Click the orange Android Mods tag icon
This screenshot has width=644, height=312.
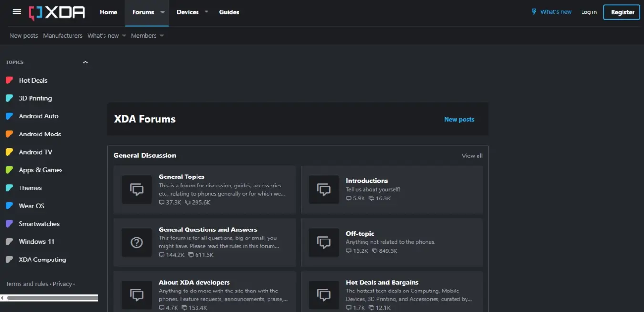[x=9, y=134]
